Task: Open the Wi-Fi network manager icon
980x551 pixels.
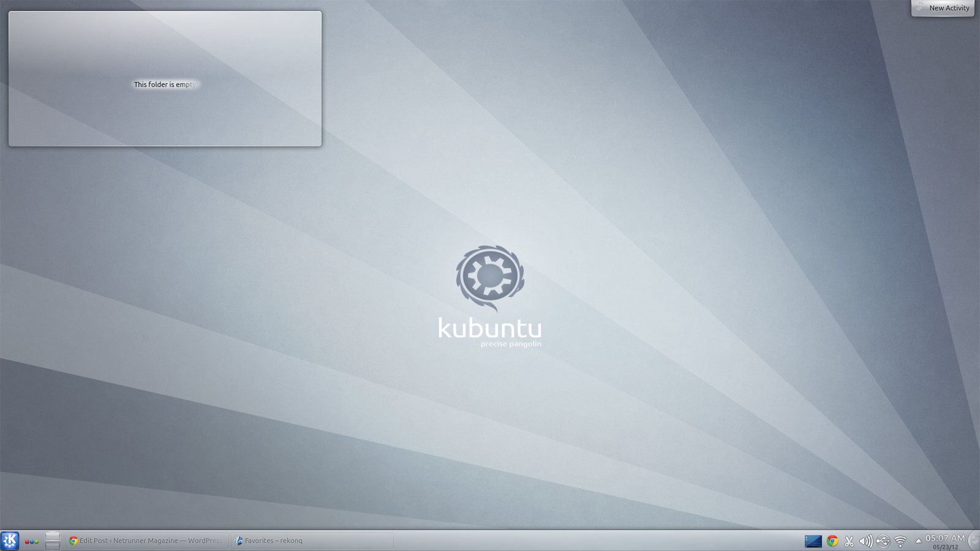Action: (x=900, y=541)
